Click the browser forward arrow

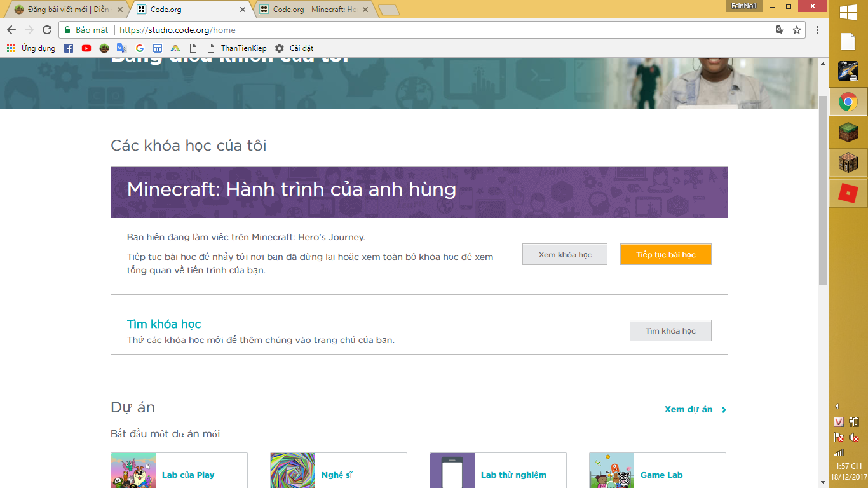point(29,30)
